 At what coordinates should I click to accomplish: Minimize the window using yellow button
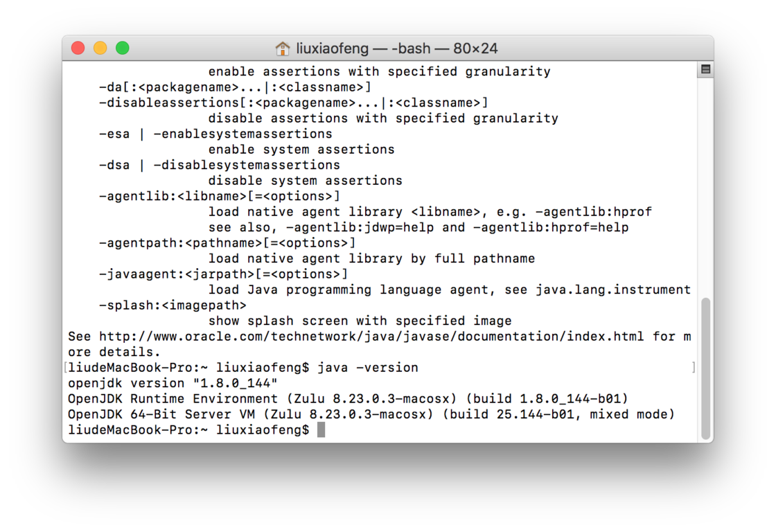click(x=100, y=48)
